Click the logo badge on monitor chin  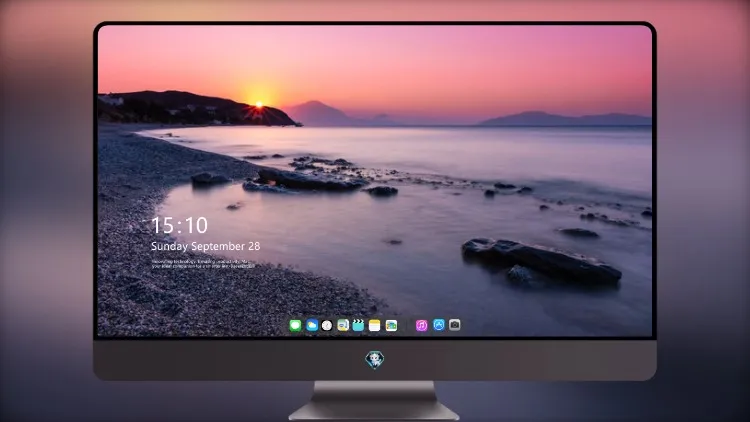pos(375,360)
